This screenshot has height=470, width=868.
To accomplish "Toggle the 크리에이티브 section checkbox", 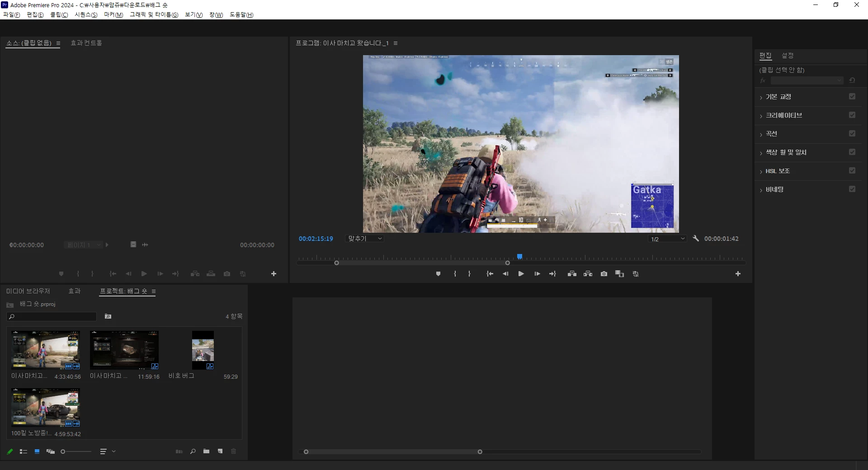I will [852, 115].
